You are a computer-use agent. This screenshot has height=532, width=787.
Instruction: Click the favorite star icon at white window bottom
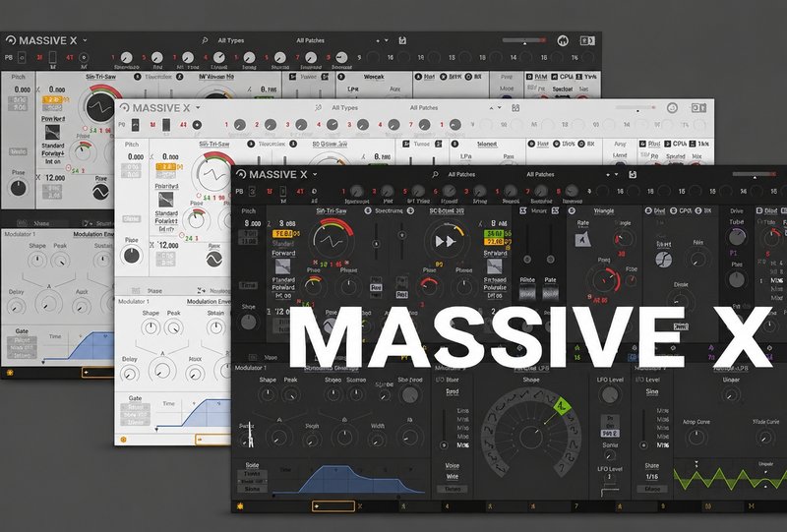coord(123,440)
